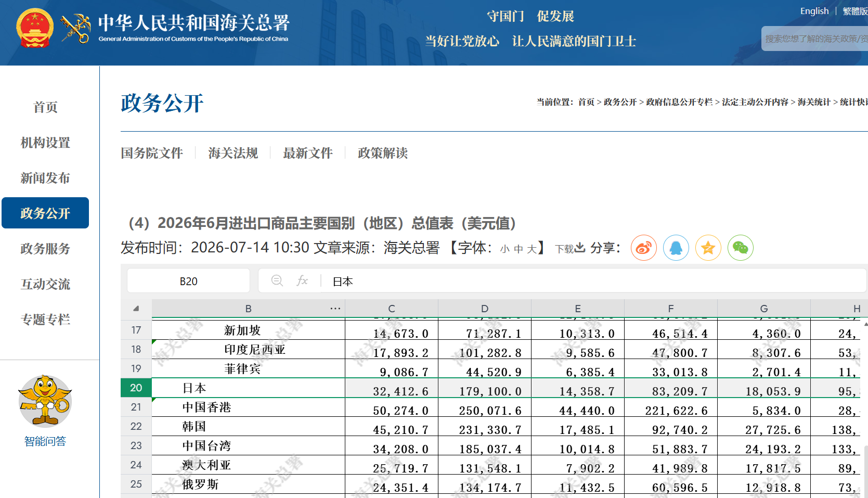Switch to 政策解读 tab
Screen dimensions: 868x498
(383, 153)
